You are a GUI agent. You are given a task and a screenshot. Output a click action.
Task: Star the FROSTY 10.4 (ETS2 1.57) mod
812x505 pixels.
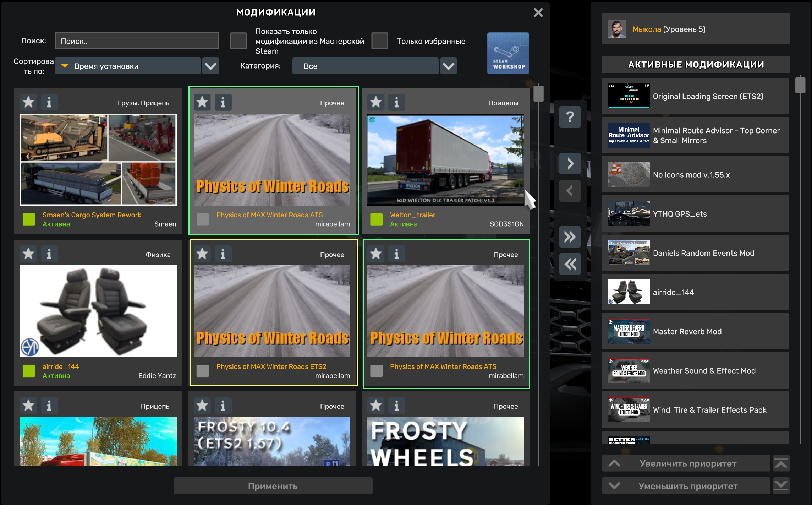[x=202, y=406]
